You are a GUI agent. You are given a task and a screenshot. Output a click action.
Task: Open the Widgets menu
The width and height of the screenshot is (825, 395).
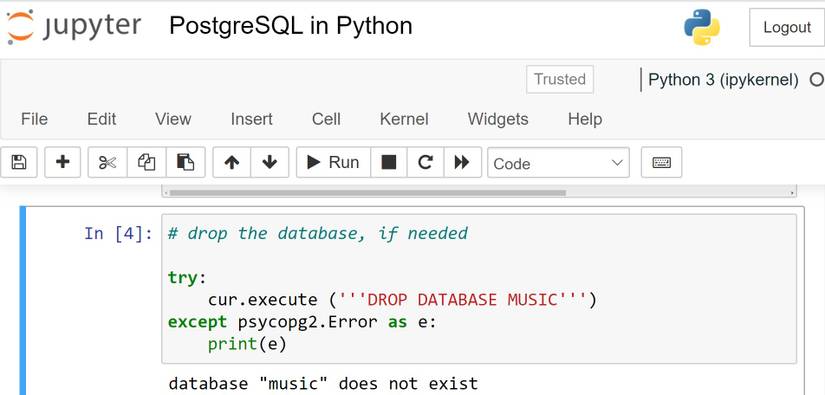click(x=498, y=119)
